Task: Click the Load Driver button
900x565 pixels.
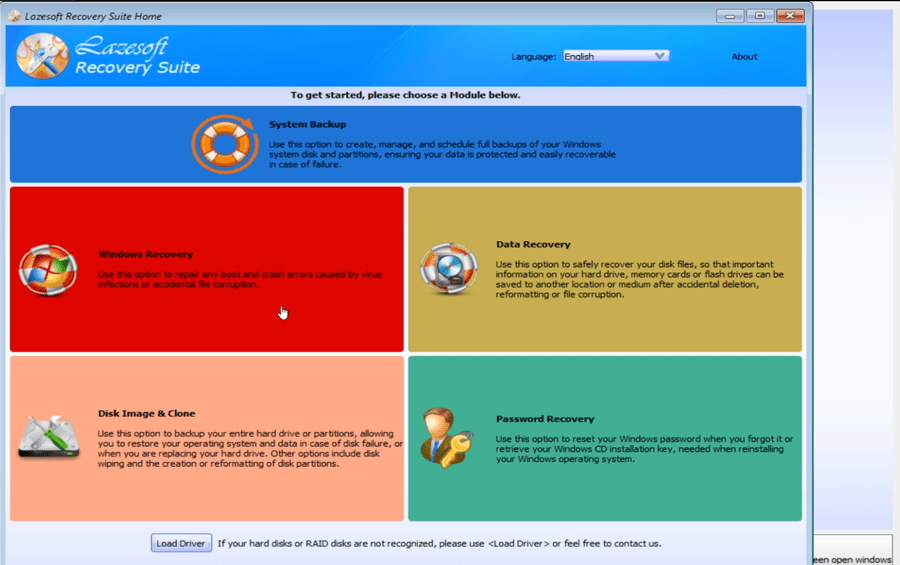Action: [x=181, y=543]
